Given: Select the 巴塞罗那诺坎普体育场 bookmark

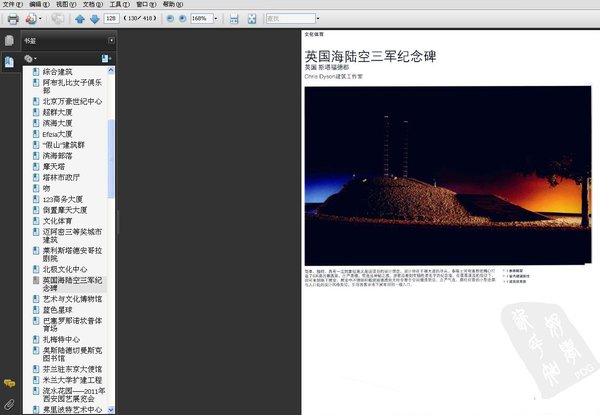Looking at the screenshot, I should [x=72, y=324].
